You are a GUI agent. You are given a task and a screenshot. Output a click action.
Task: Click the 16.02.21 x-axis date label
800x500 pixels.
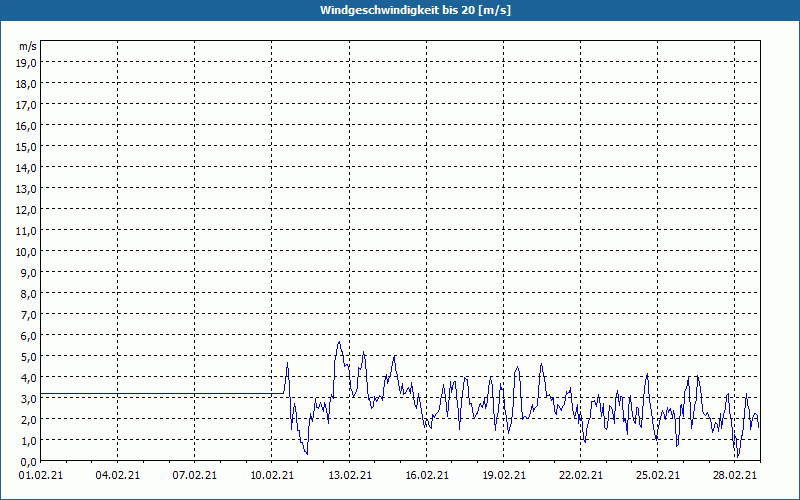[x=426, y=476]
